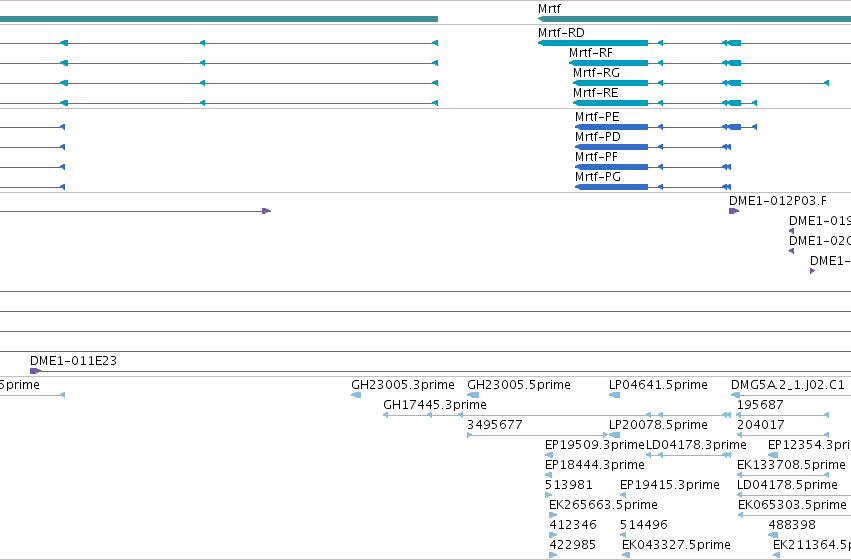Click the EK043327.5prime EST label
Viewport: 851px width, 560px height.
pyautogui.click(x=676, y=545)
